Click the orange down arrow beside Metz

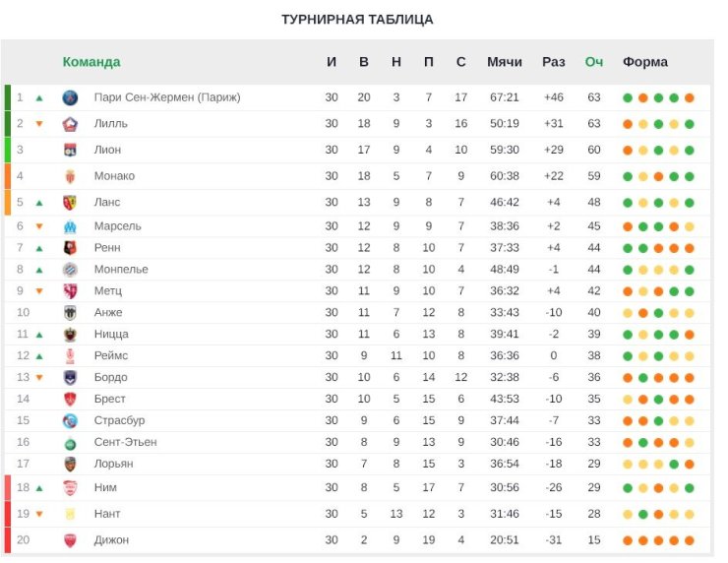[39, 291]
